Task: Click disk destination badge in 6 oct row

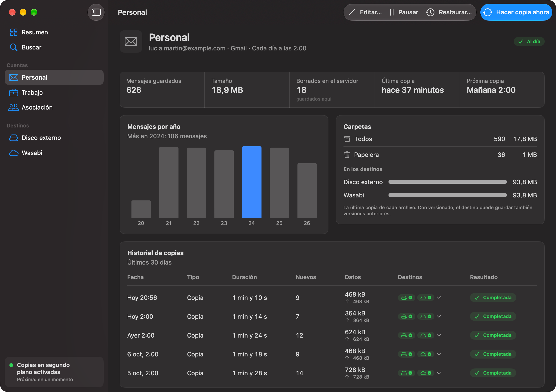Action: [407, 354]
